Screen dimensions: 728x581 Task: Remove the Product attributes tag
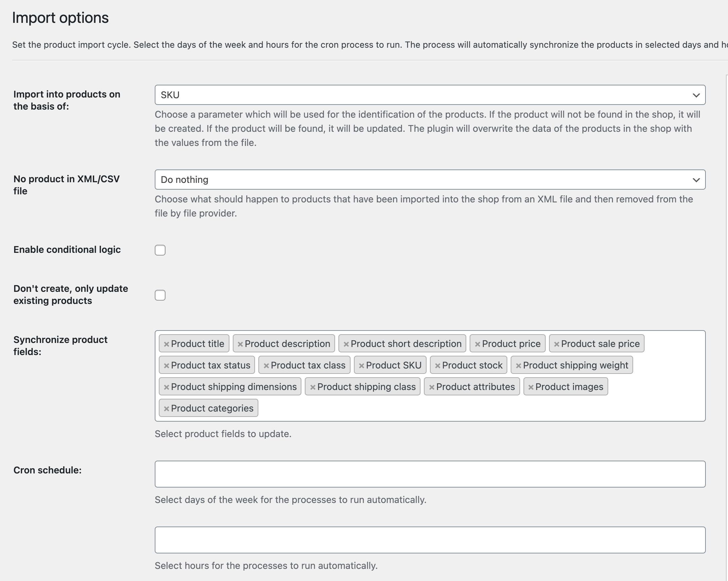click(x=433, y=387)
